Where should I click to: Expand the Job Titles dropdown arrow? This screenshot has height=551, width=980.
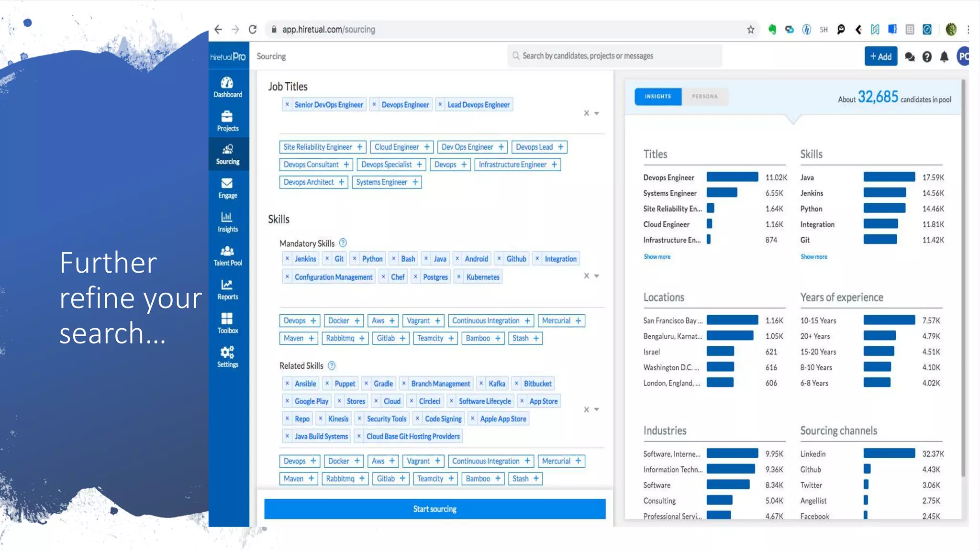pyautogui.click(x=597, y=113)
